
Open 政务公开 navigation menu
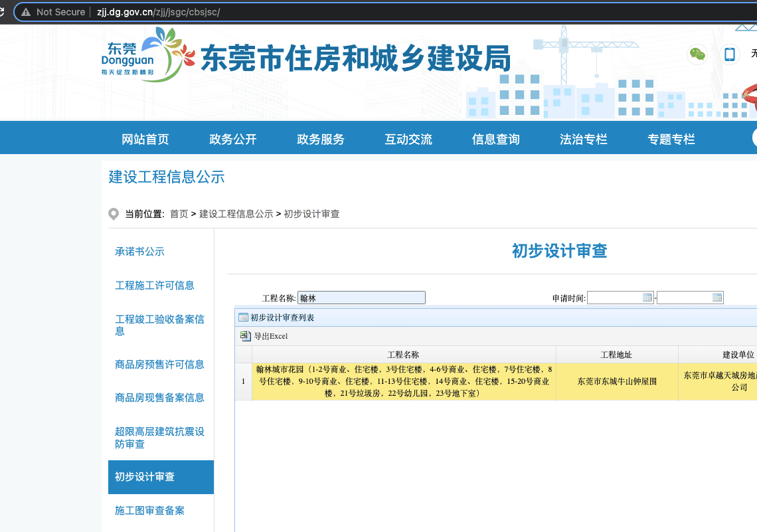coord(232,139)
